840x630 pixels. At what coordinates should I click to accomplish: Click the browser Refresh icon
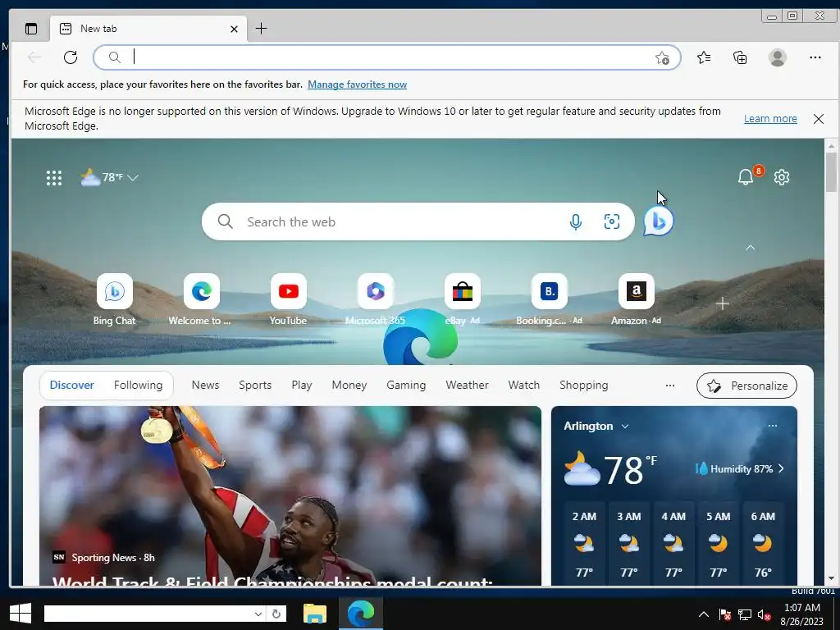pyautogui.click(x=71, y=57)
